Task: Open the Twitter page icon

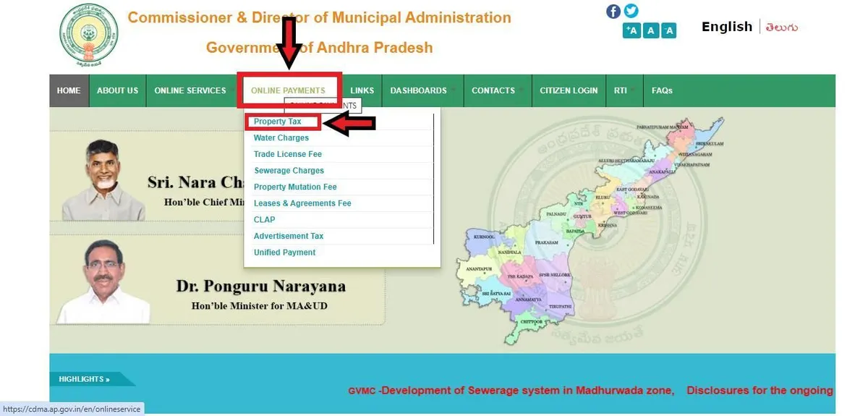Action: [x=631, y=11]
